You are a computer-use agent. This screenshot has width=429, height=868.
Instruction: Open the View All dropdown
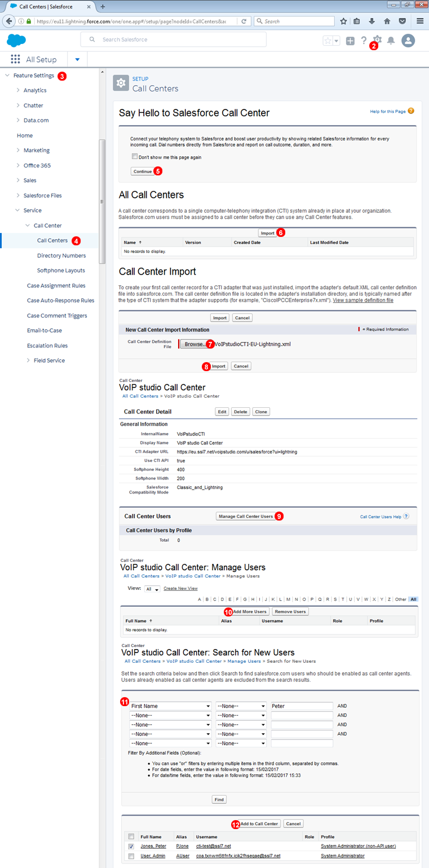152,589
